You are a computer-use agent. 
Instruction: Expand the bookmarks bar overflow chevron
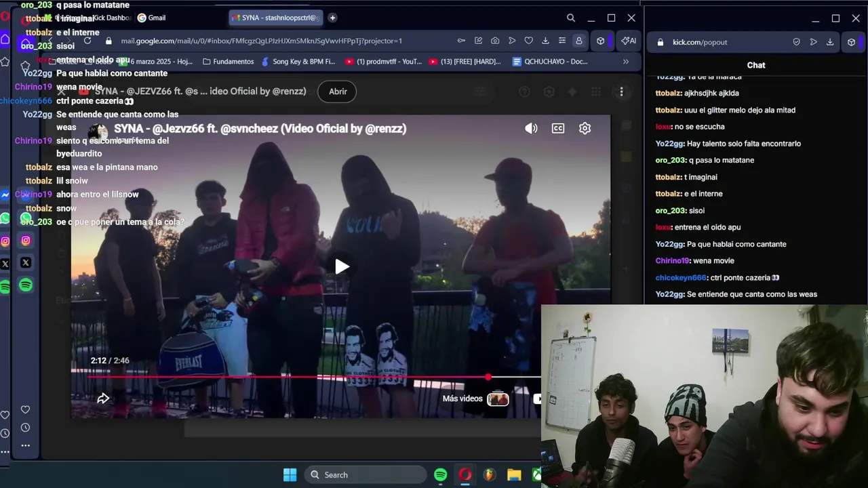pos(626,61)
